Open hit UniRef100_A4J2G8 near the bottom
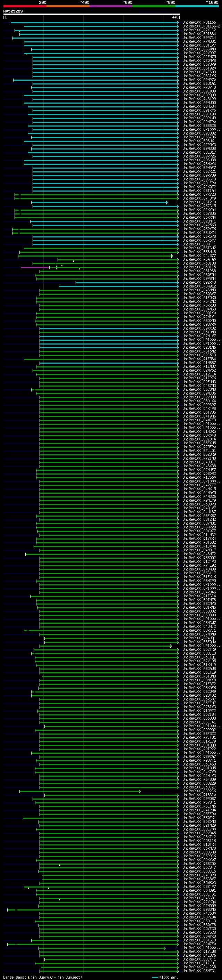 pos(199,967)
